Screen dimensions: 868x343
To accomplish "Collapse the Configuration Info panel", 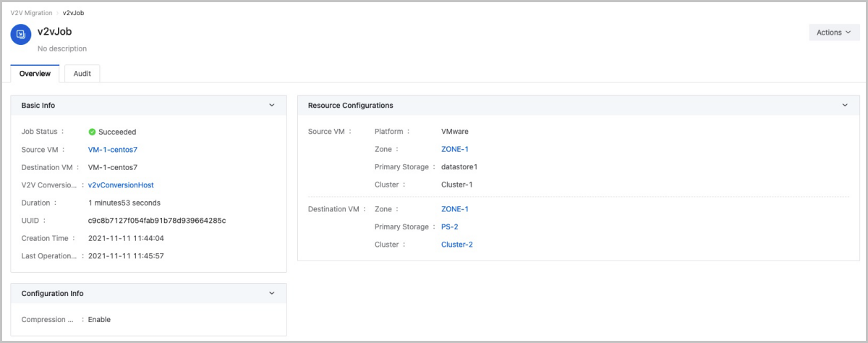I will tap(272, 293).
